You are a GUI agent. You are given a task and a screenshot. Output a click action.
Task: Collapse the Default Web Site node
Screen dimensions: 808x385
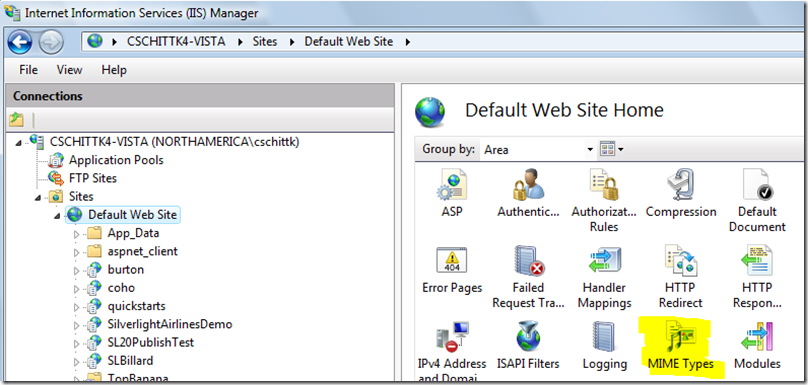[57, 215]
